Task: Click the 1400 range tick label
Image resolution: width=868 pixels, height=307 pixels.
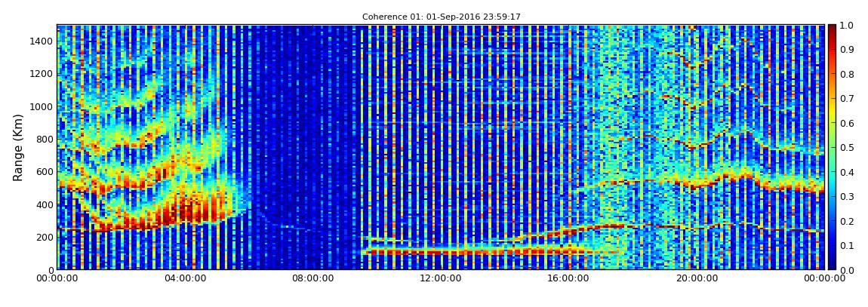Action: [x=43, y=41]
